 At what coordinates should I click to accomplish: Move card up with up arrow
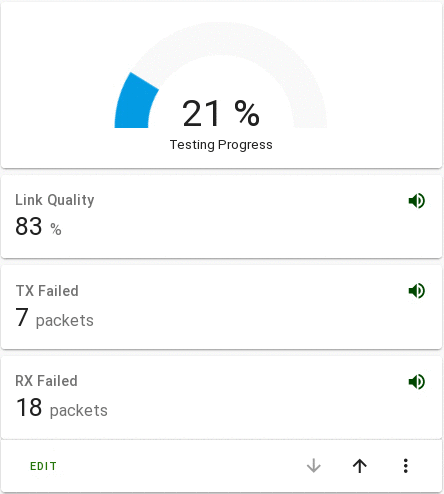360,466
